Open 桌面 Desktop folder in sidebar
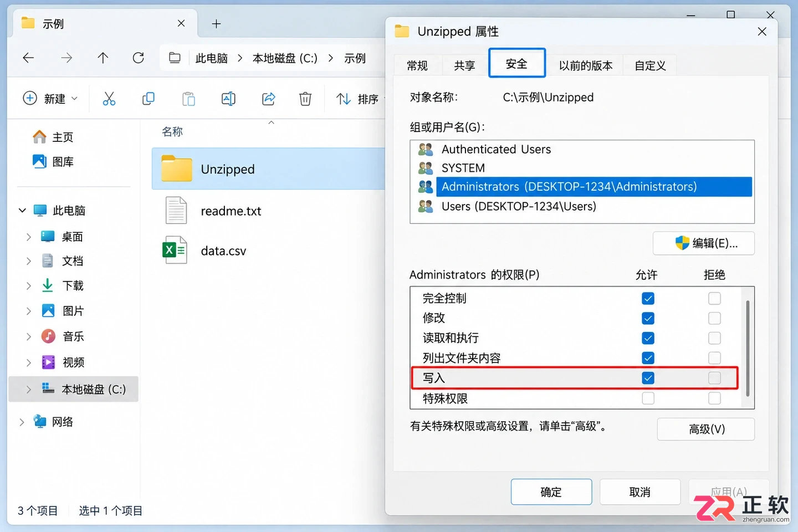 pyautogui.click(x=62, y=237)
